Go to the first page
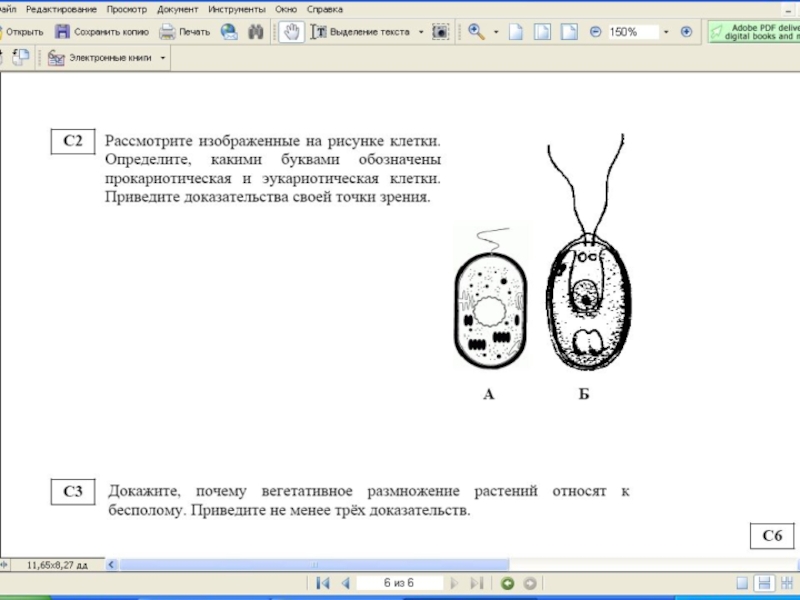 point(323,583)
